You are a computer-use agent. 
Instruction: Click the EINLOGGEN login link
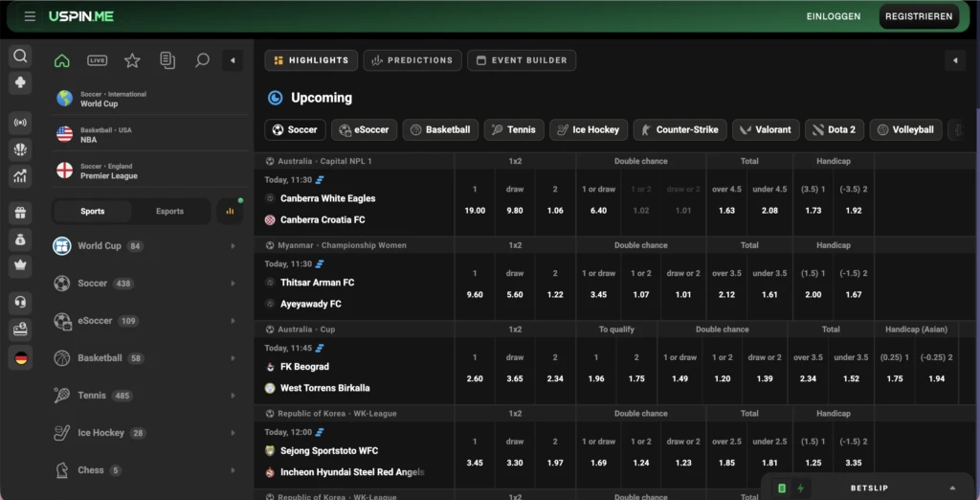pyautogui.click(x=834, y=16)
